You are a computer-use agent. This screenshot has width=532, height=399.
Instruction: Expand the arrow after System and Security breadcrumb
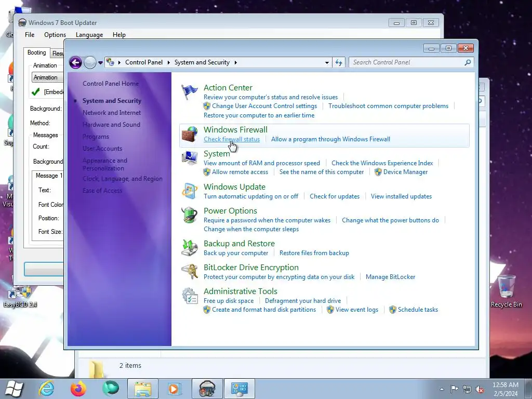236,62
